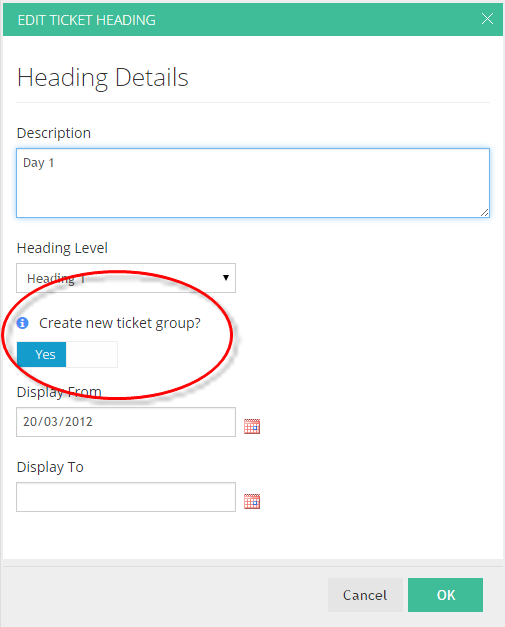Close the Edit Ticket Heading dialog
505x627 pixels.
coord(487,19)
